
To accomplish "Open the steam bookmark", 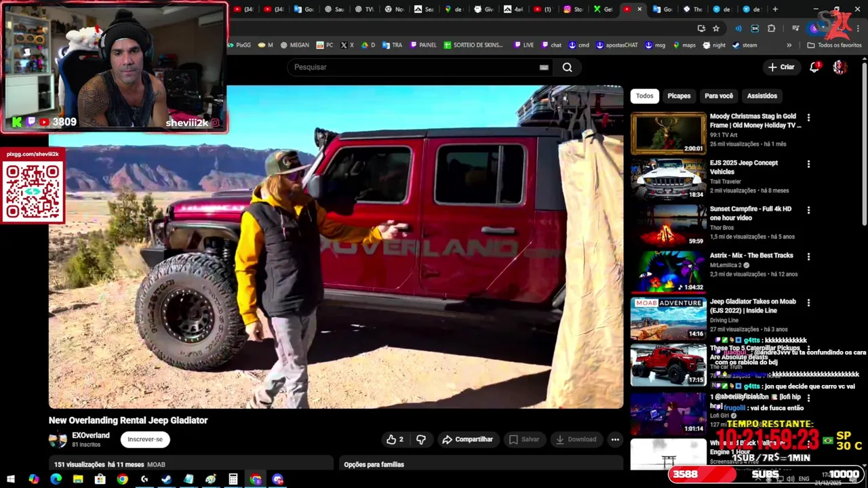I will click(745, 45).
